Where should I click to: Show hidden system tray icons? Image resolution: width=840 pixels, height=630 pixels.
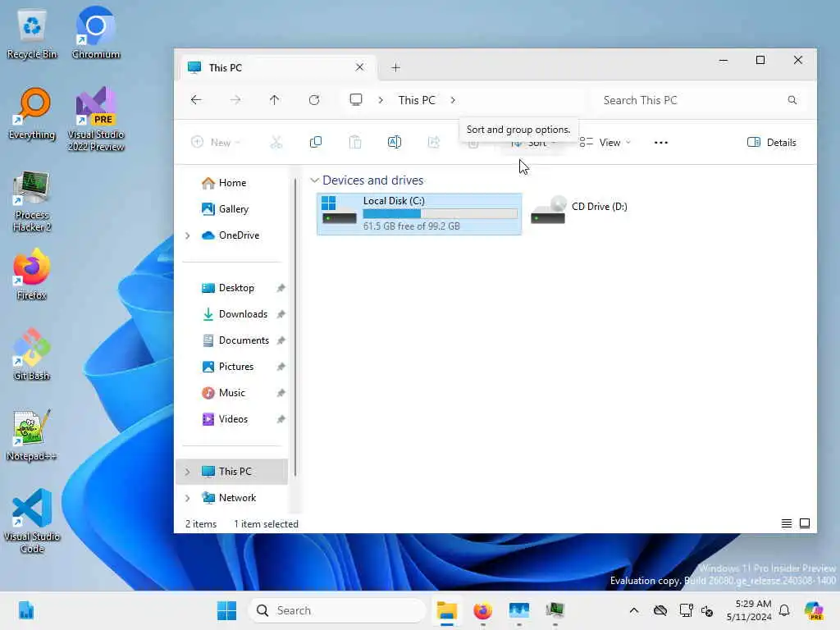pos(634,610)
